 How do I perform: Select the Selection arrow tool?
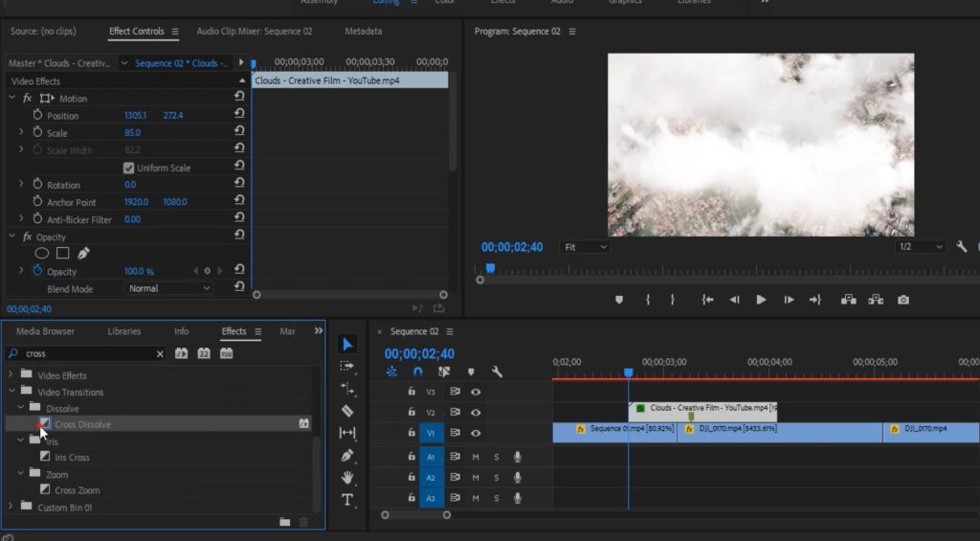(347, 344)
